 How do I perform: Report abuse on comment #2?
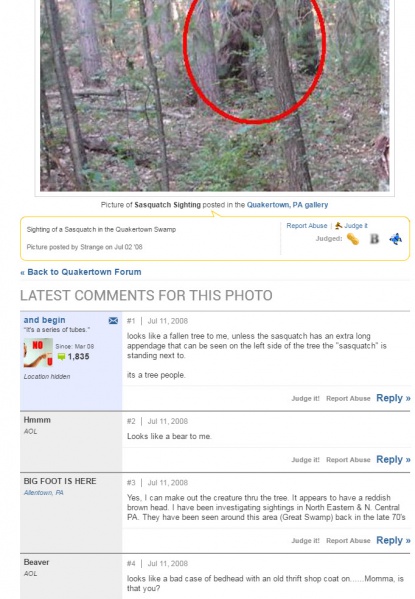pyautogui.click(x=348, y=460)
